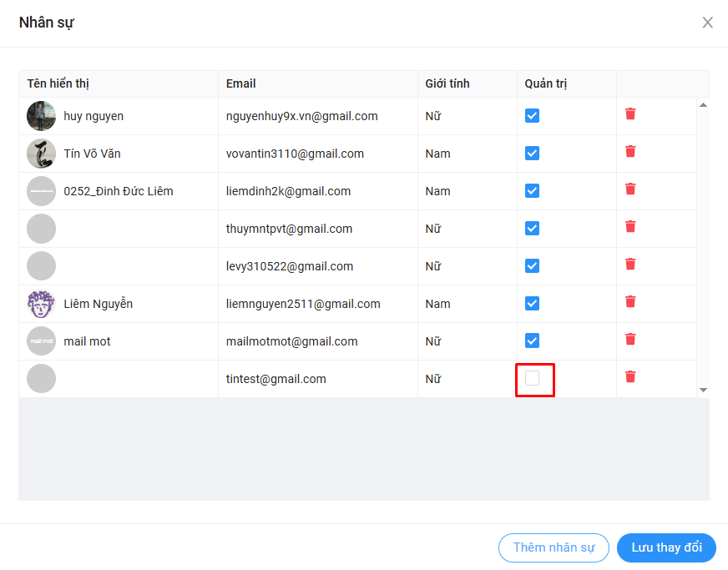Click trash icon for Tín Võ Văn
This screenshot has width=728, height=570.
tap(630, 152)
